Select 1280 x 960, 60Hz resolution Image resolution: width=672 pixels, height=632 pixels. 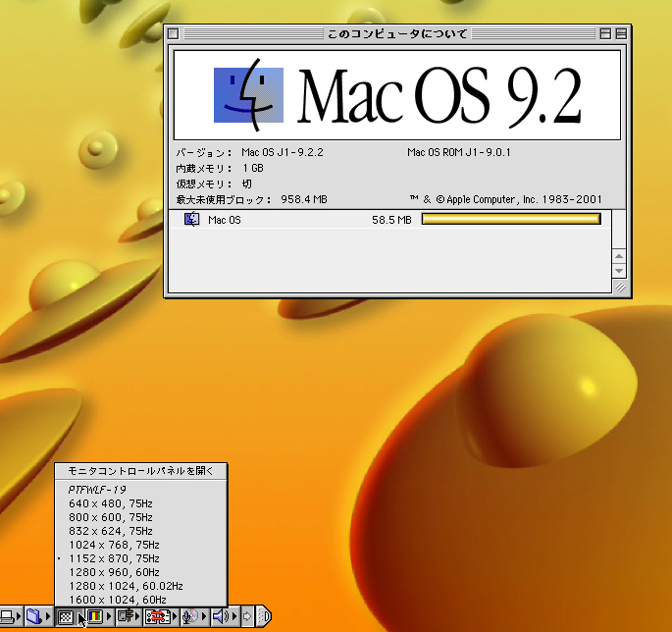(141, 572)
